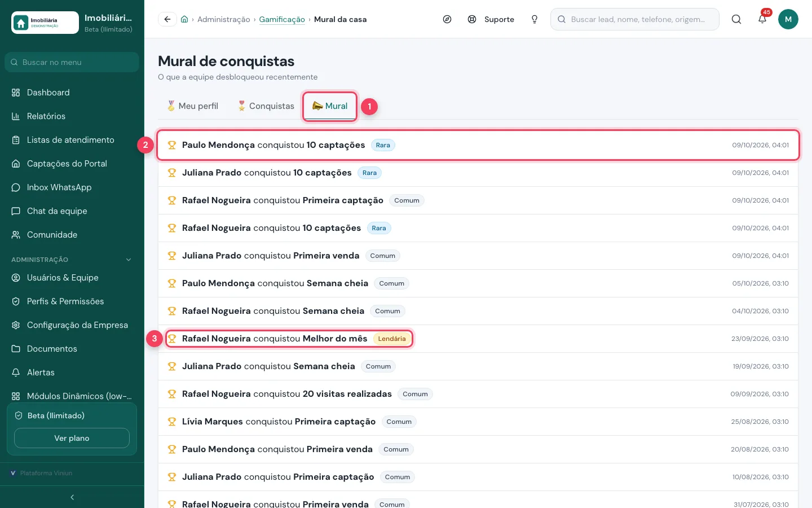The image size is (812, 508).
Task: Click the lightbulb tips icon
Action: click(535, 19)
